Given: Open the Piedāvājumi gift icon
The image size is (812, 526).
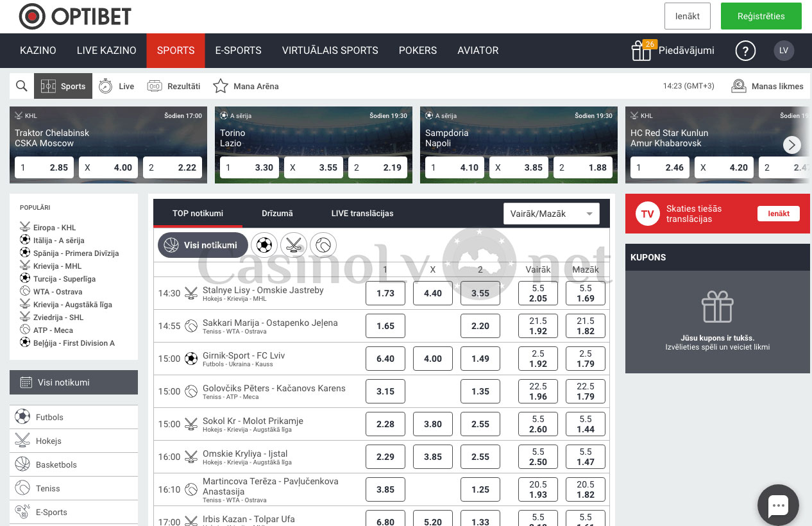Looking at the screenshot, I should tap(641, 51).
